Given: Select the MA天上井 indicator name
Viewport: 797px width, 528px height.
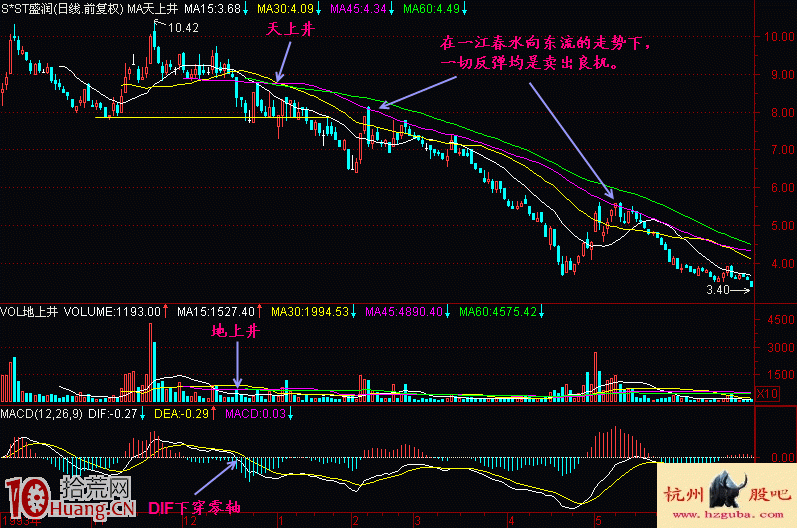Looking at the screenshot, I should [152, 9].
